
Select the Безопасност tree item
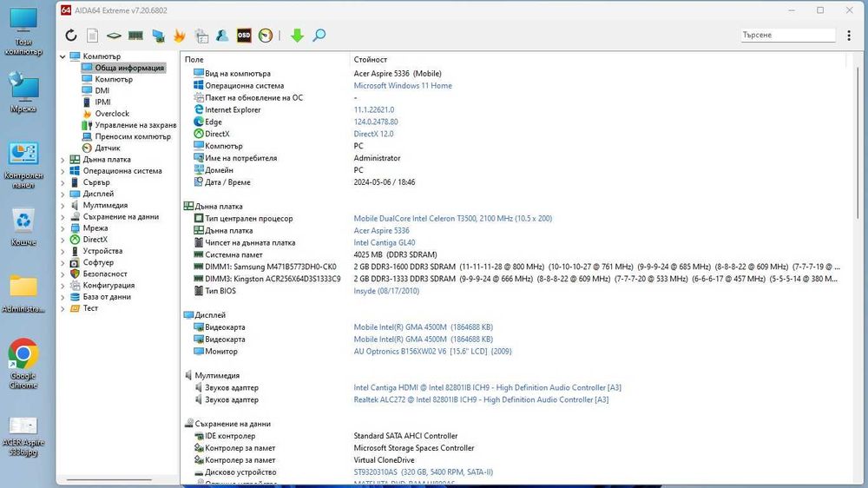coord(105,274)
